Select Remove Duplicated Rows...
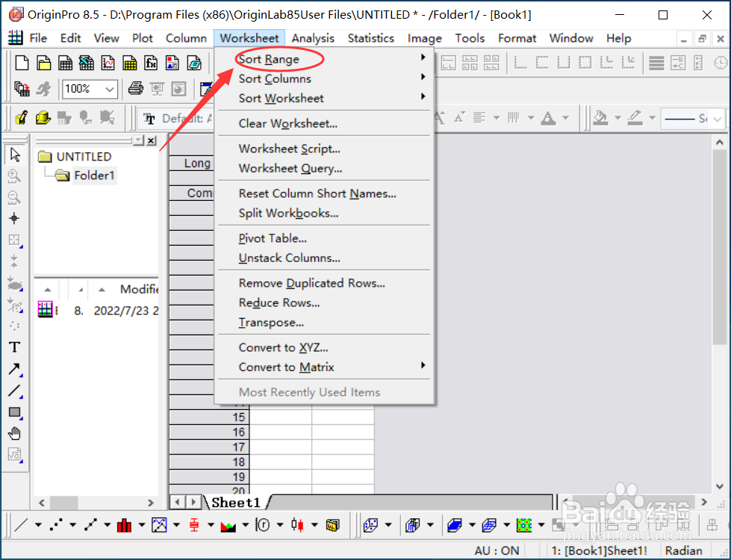The width and height of the screenshot is (731, 560). point(325,283)
